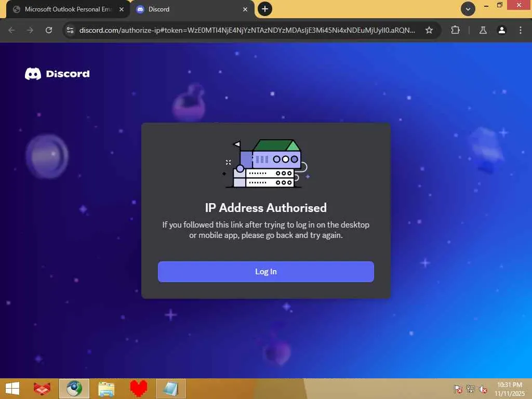Image resolution: width=532 pixels, height=399 pixels.
Task: Switch to Microsoft Outlook Personal Email tab
Action: [68, 9]
